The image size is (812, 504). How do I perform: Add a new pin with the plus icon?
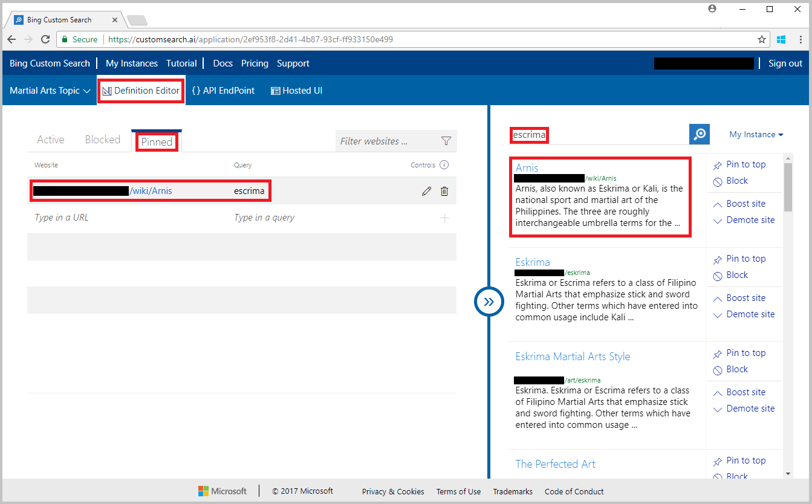[x=444, y=218]
